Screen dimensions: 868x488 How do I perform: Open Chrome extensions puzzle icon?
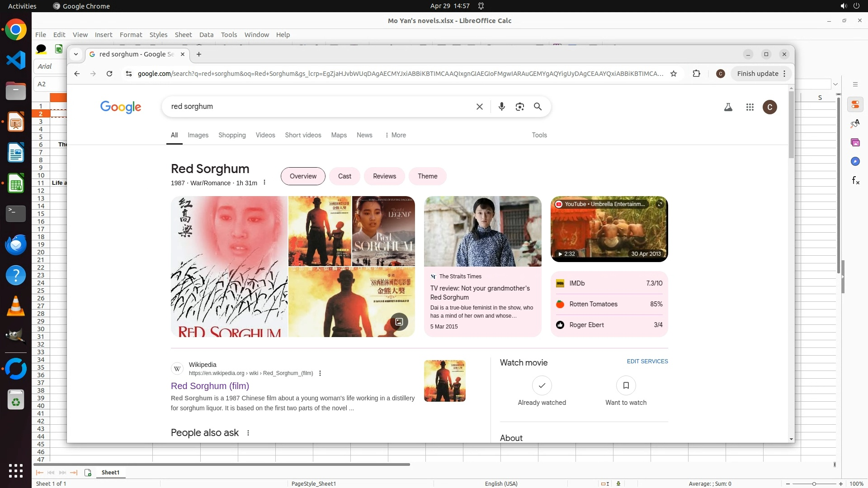point(696,74)
